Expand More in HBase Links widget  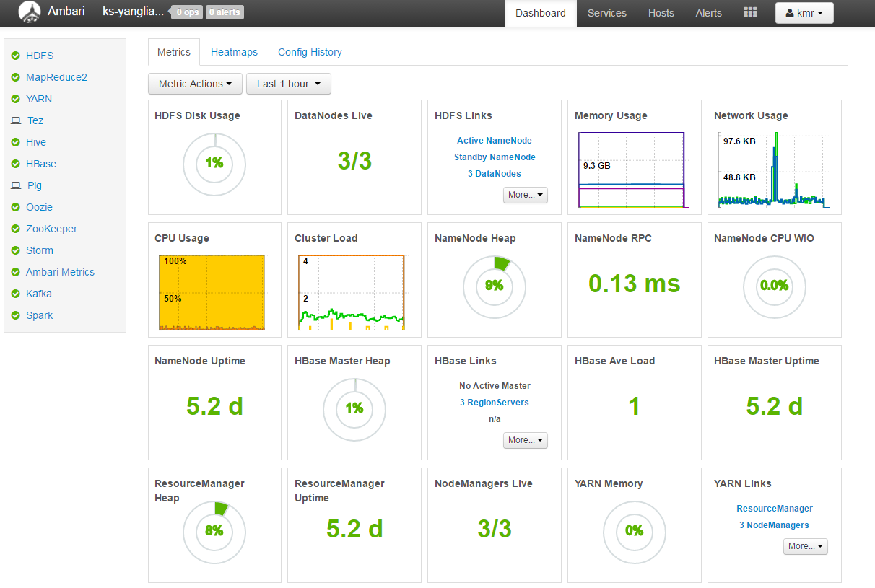(525, 440)
